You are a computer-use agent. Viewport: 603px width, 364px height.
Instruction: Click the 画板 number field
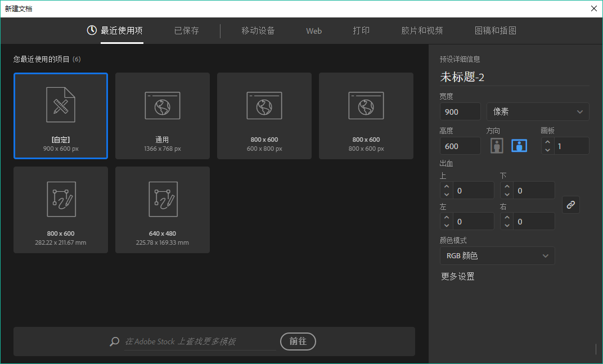coord(571,146)
